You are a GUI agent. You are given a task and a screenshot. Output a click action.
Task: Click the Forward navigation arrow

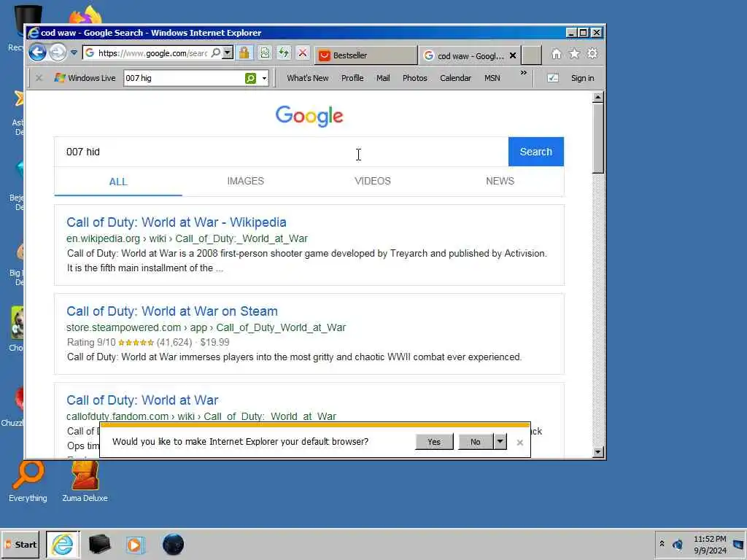pos(58,52)
